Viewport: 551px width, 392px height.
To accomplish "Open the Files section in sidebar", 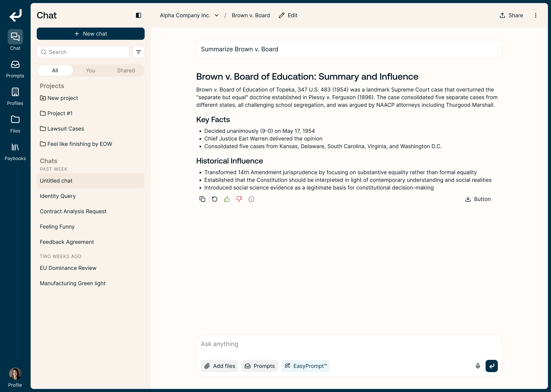I will coord(15,124).
